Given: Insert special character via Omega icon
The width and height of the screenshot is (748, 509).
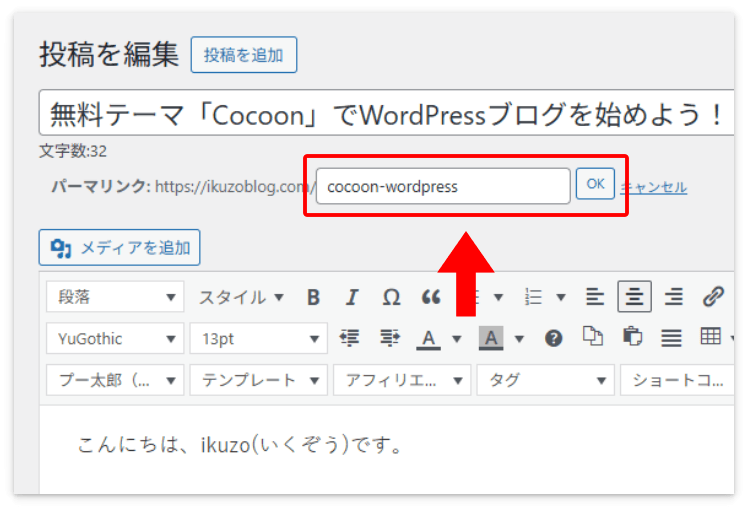Looking at the screenshot, I should pyautogui.click(x=391, y=297).
